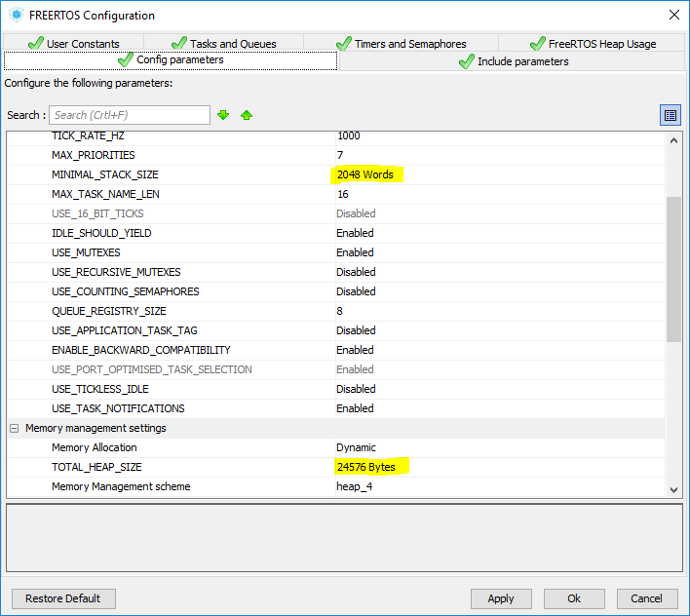Select the USE_PORT_OPTIMISED_TASK_SELECTION parameter name
This screenshot has height=616, width=690.
tap(152, 369)
